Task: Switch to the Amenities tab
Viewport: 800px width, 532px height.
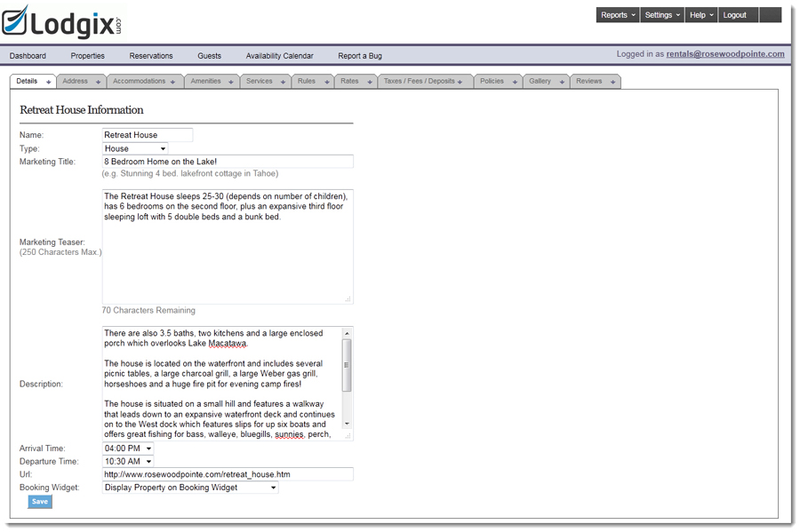Action: (x=212, y=81)
